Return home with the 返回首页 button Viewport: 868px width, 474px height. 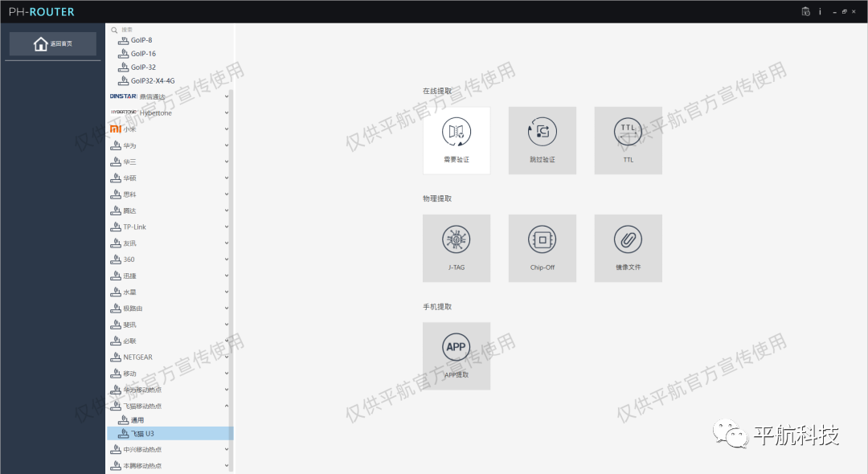52,43
